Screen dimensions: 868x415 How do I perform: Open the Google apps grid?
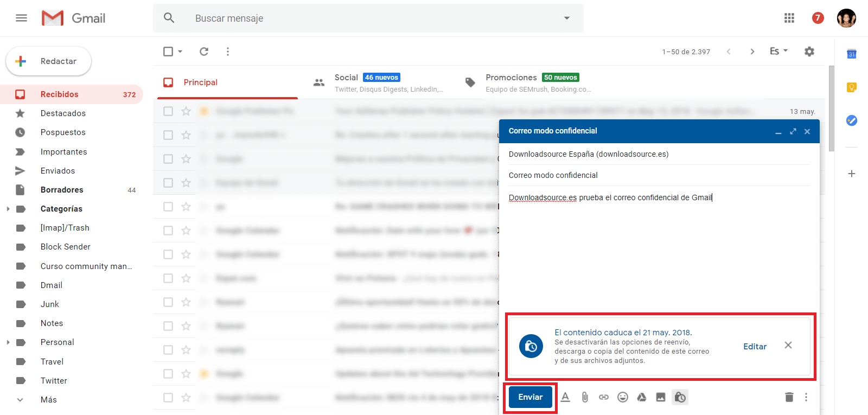(x=789, y=18)
